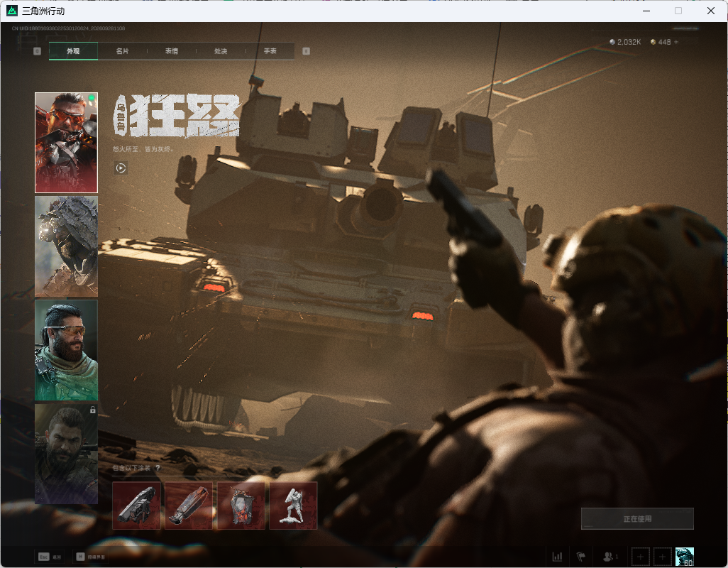Select the ghillie-camouflage skin thumbnail
This screenshot has width=728, height=568.
click(67, 246)
